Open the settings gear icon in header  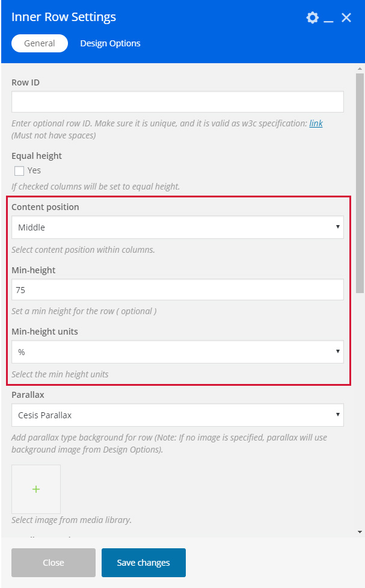pyautogui.click(x=312, y=17)
